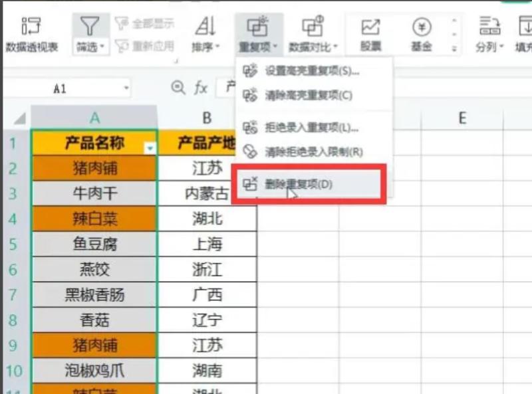Open the 数据对比 data compare tool
This screenshot has height=394, width=532.
click(x=313, y=34)
